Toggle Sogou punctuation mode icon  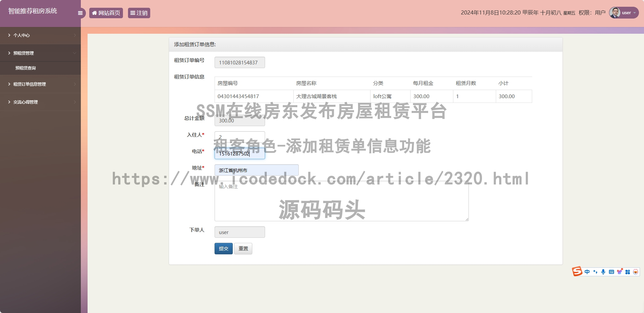click(595, 272)
